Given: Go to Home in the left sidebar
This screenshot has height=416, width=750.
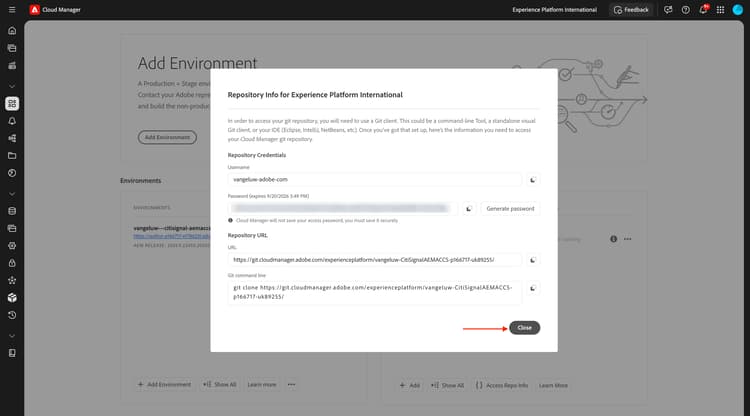Looking at the screenshot, I should (12, 31).
